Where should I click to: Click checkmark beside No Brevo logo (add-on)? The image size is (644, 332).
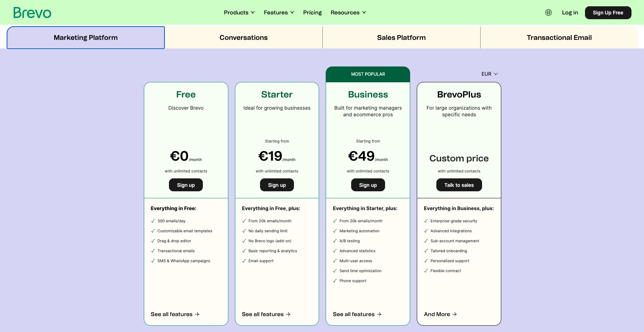tap(244, 241)
